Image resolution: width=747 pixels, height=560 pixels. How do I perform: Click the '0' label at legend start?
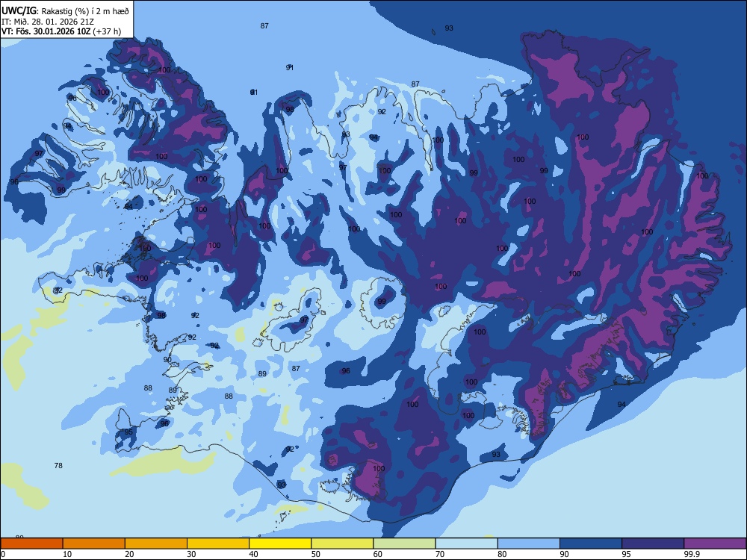(3, 554)
